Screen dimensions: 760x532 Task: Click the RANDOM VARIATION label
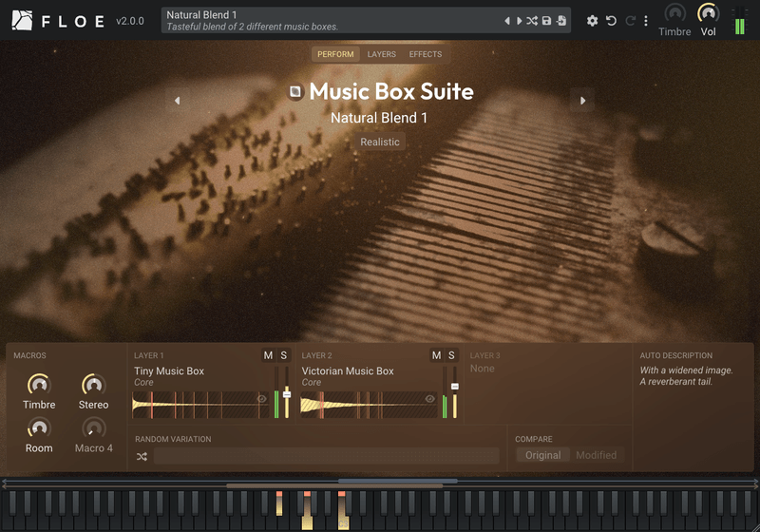click(173, 439)
